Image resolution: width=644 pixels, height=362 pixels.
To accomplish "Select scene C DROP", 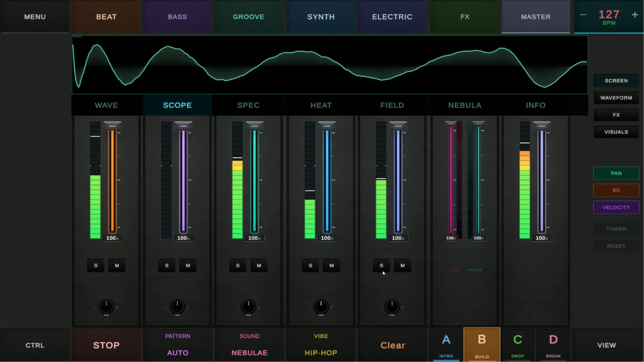I will click(518, 345).
